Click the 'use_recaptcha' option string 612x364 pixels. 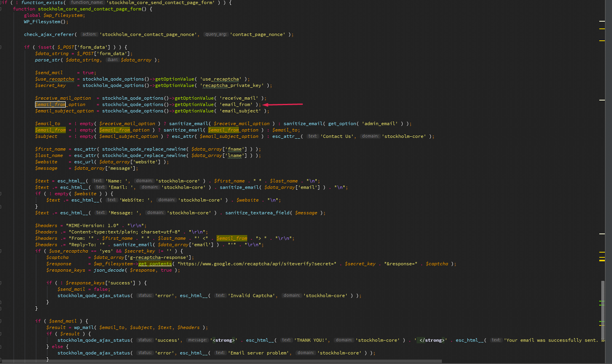[x=221, y=79]
